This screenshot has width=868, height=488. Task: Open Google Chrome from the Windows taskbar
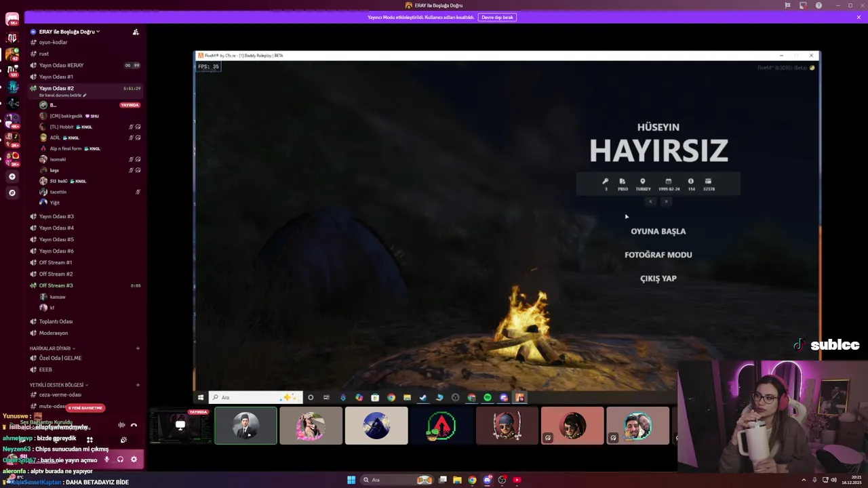[472, 480]
